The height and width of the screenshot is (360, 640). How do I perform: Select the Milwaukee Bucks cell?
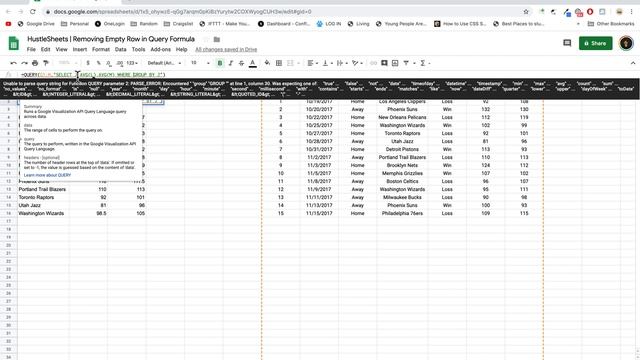pyautogui.click(x=402, y=197)
